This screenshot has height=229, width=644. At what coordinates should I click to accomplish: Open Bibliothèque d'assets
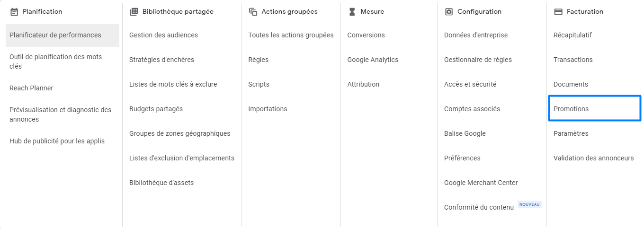[161, 183]
